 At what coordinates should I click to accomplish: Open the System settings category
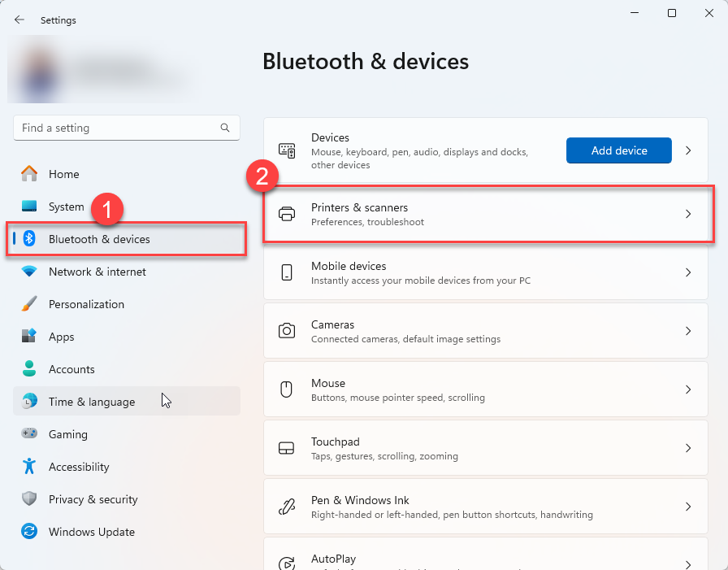point(66,207)
